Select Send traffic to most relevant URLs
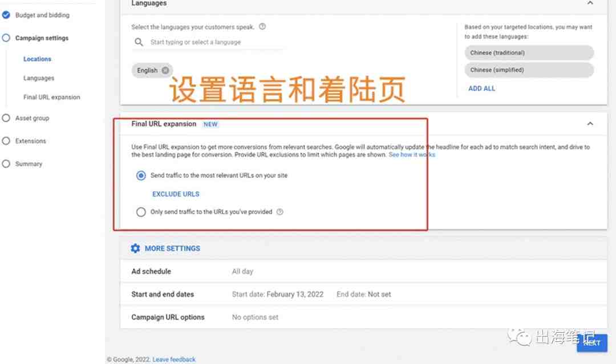The width and height of the screenshot is (616, 364). click(141, 175)
